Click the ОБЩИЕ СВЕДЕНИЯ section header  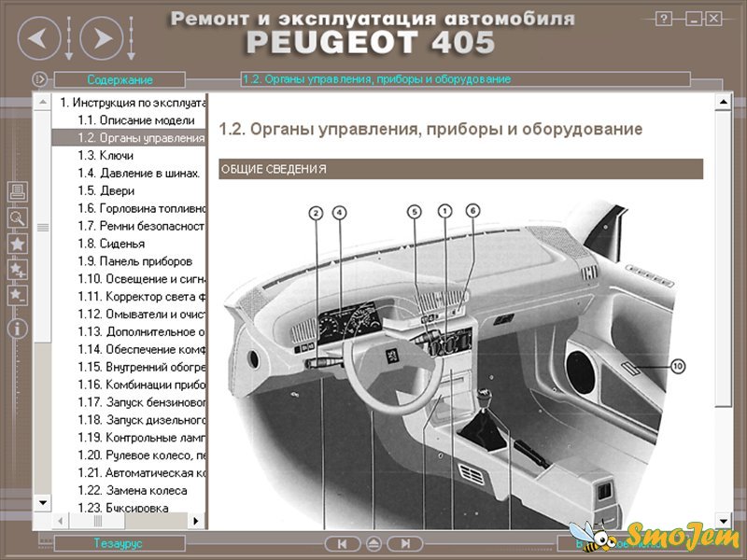click(460, 169)
